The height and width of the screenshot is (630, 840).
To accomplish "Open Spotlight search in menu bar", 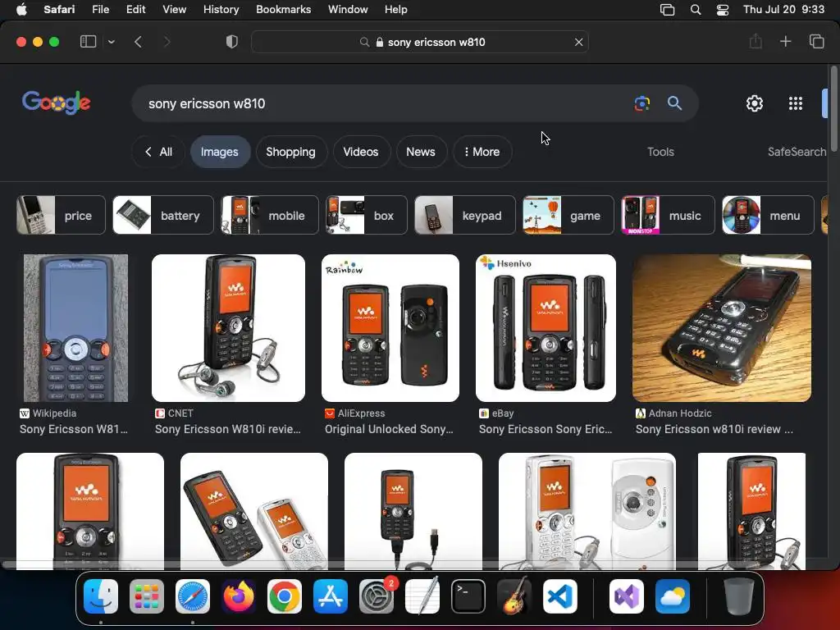I will click(696, 9).
